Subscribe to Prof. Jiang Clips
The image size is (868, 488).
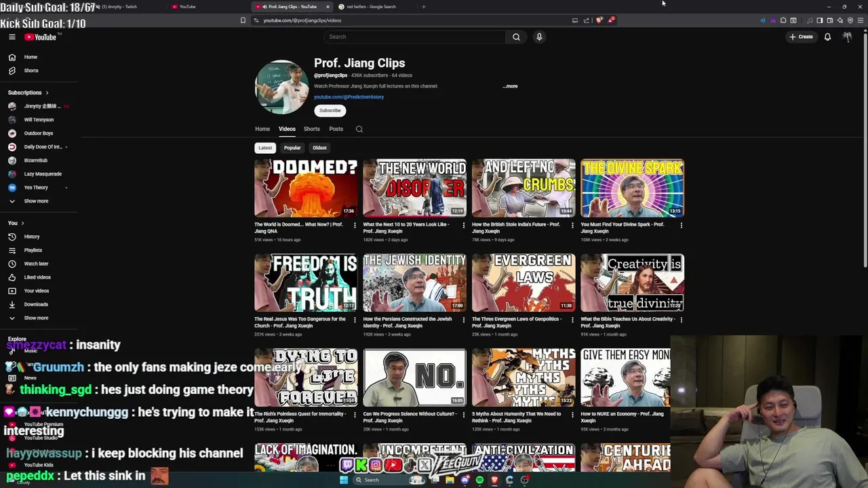(330, 110)
